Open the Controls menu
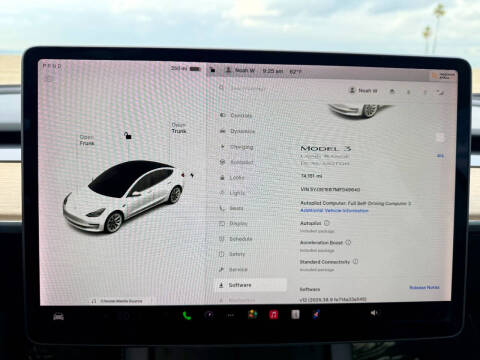The image size is (480, 360). coord(236,115)
